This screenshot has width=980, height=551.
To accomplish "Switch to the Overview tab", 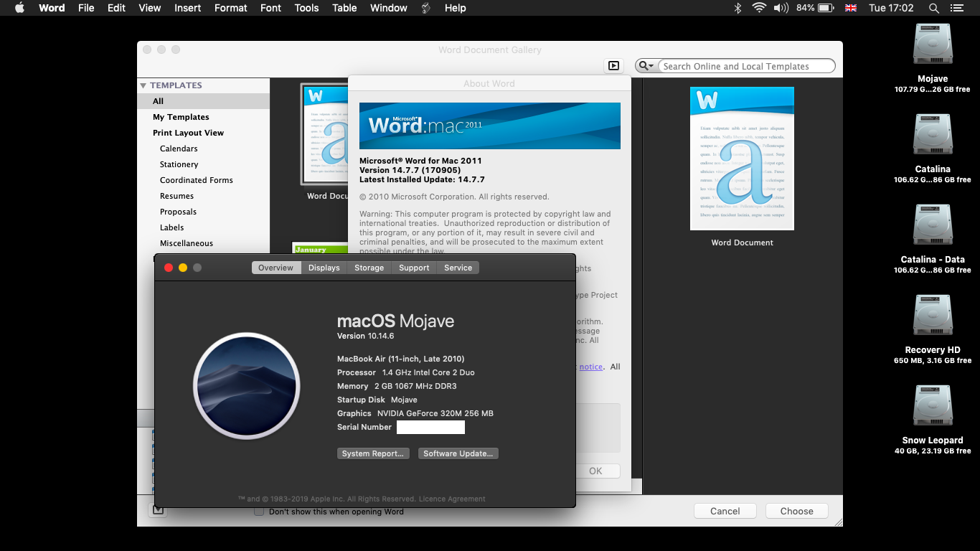I will coord(275,268).
